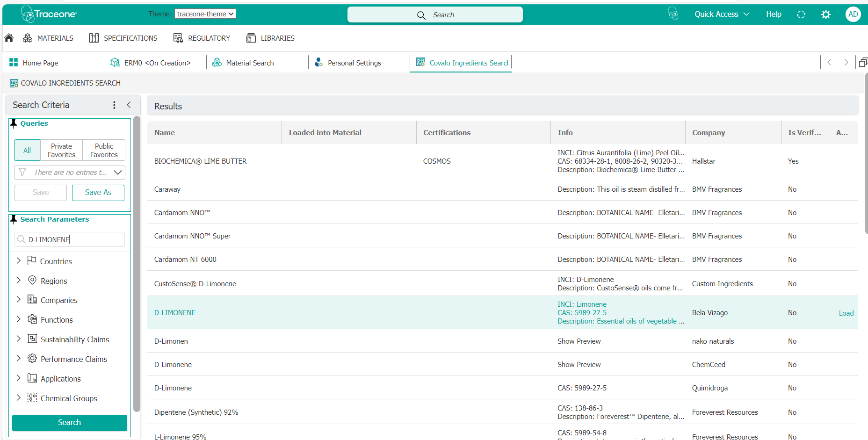Image resolution: width=868 pixels, height=440 pixels.
Task: Click the global Search field in header
Action: click(x=435, y=14)
